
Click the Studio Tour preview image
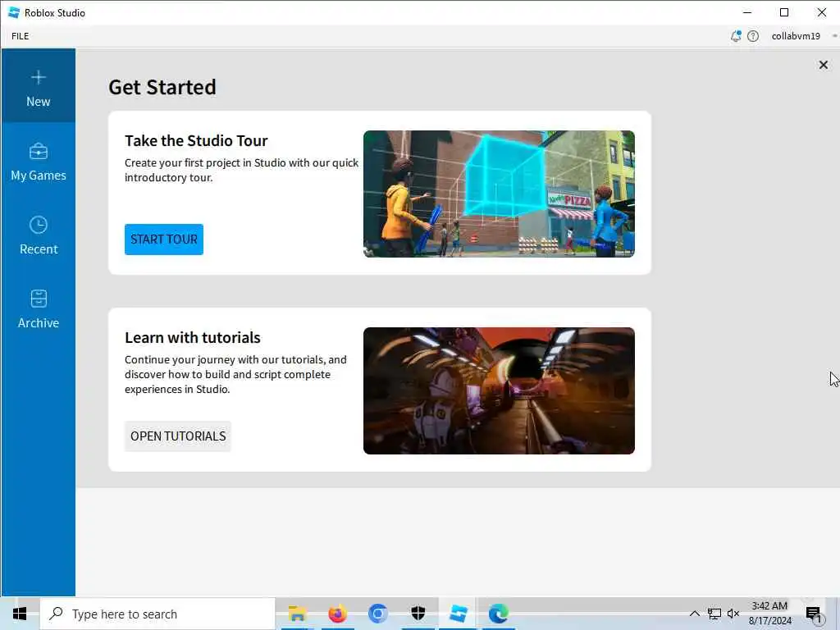499,194
